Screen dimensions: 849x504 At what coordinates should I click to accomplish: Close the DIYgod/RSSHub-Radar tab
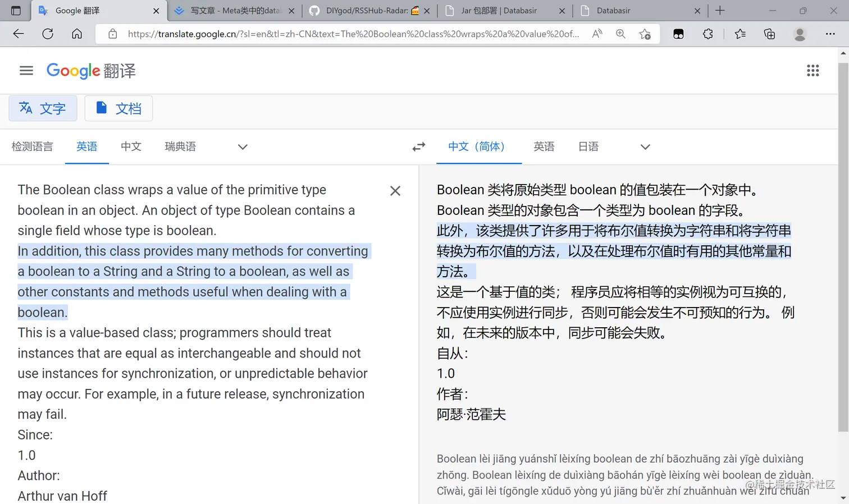click(427, 11)
